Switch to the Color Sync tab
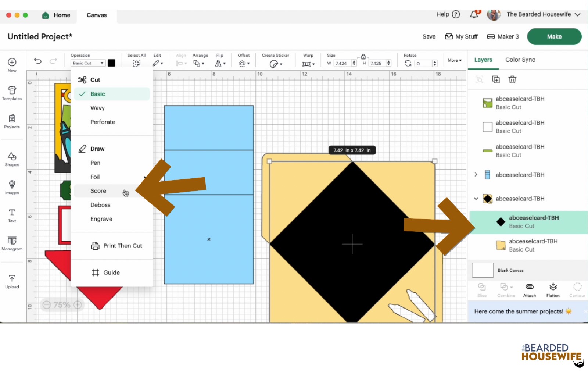The height and width of the screenshot is (374, 588). coord(520,60)
